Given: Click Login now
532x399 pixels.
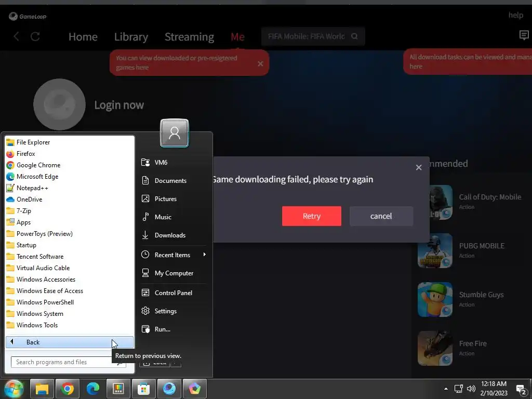Looking at the screenshot, I should [x=119, y=105].
